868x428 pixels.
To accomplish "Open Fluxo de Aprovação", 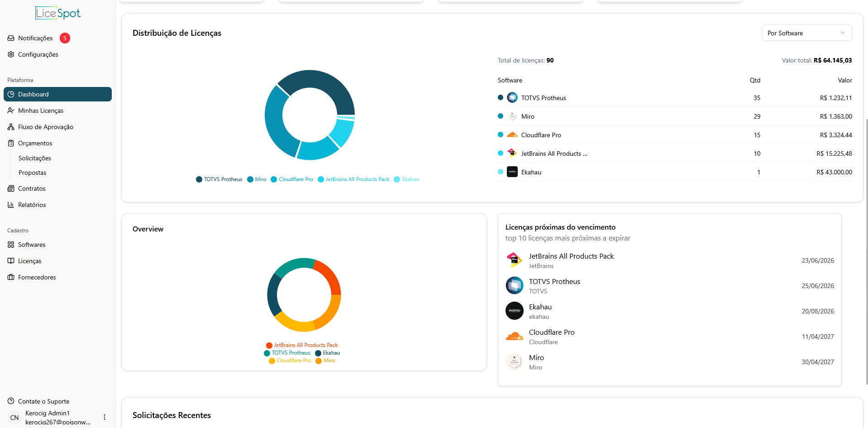I will click(57, 127).
